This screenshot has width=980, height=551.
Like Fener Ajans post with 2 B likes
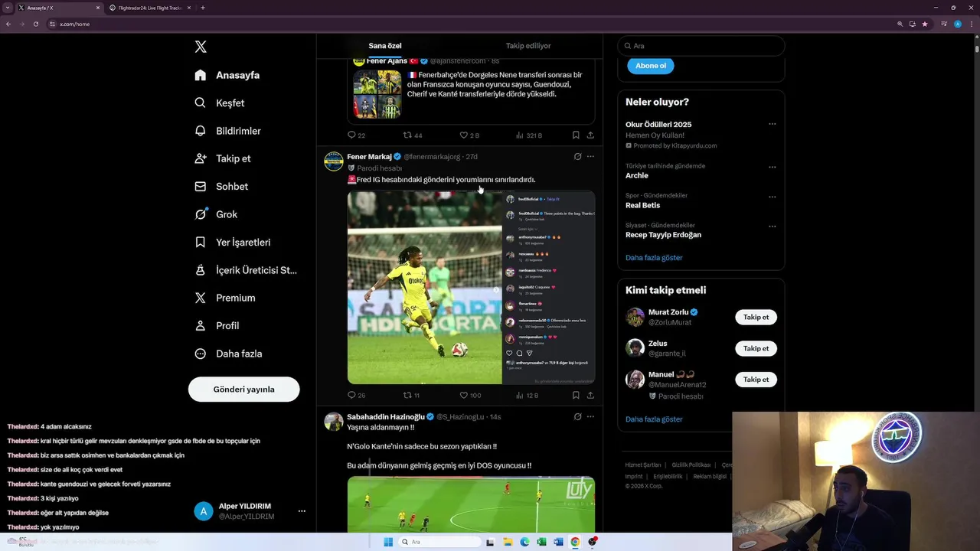tap(469, 135)
